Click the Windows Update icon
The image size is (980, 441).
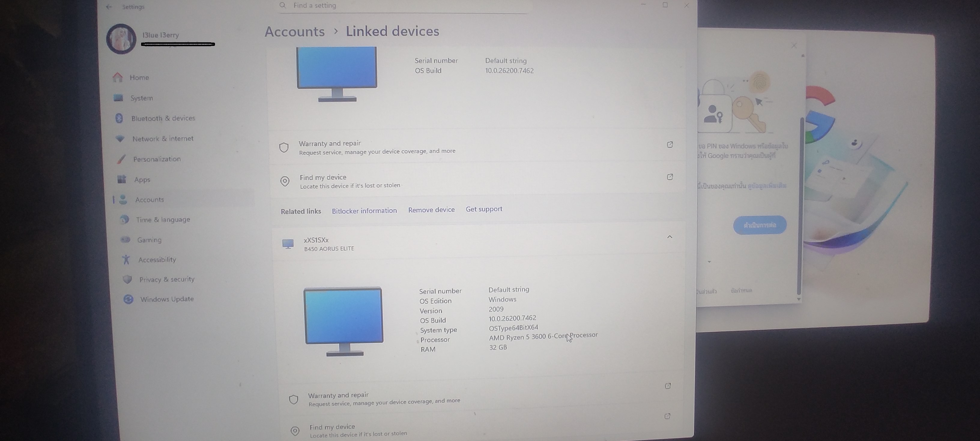pyautogui.click(x=129, y=299)
